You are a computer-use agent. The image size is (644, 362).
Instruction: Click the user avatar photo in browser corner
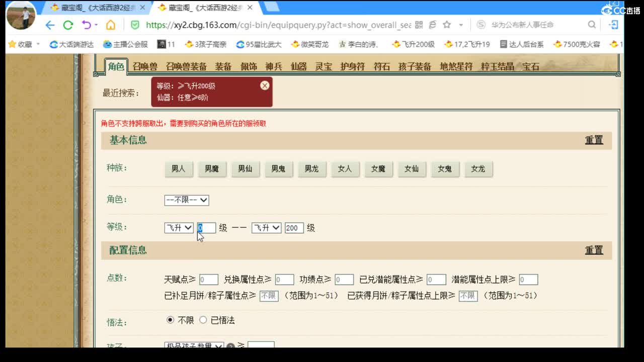point(21,15)
